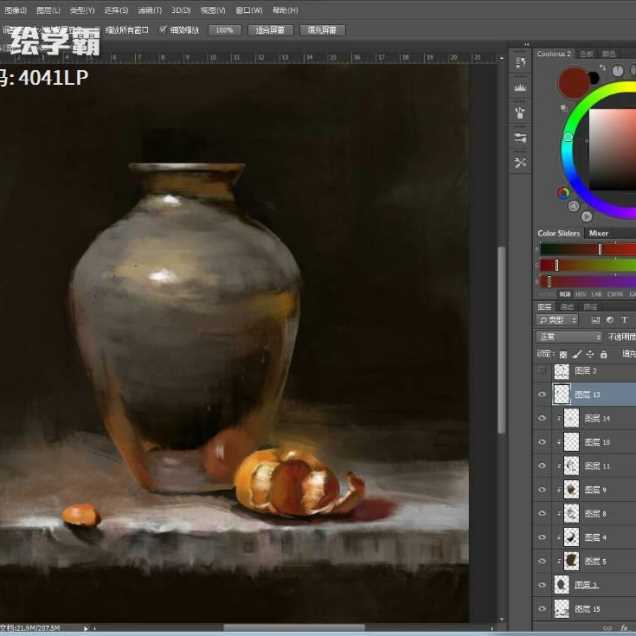Viewport: 636px width, 636px height.
Task: Click lock position icon in Layers panel
Action: pos(590,355)
